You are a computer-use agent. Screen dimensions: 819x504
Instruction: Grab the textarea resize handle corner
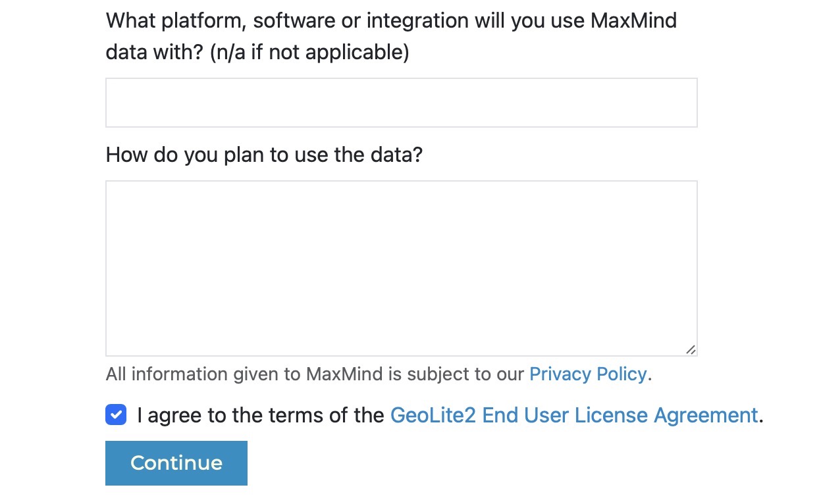(x=690, y=349)
